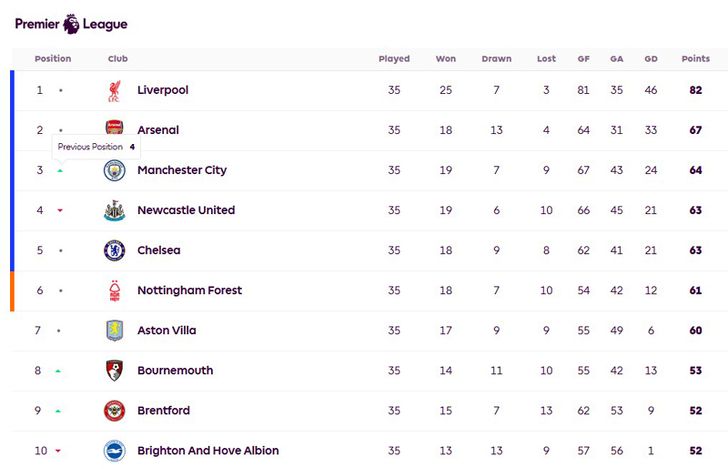Click the Premier League lion logo
This screenshot has width=728, height=469.
coord(71,24)
